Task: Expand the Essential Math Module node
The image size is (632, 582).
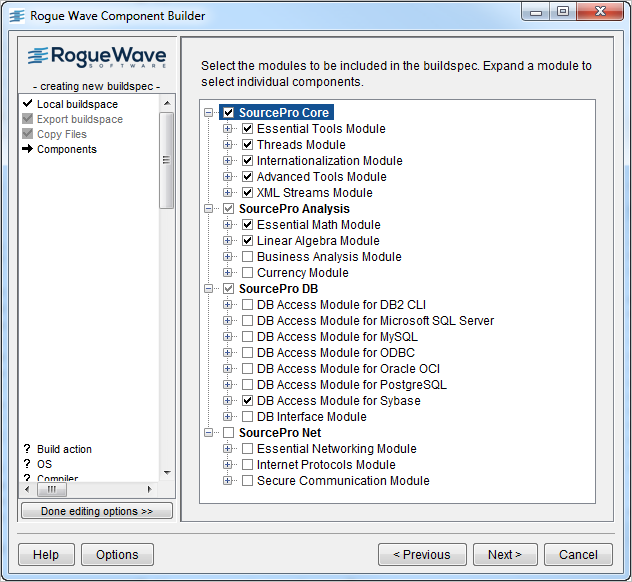Action: (228, 225)
